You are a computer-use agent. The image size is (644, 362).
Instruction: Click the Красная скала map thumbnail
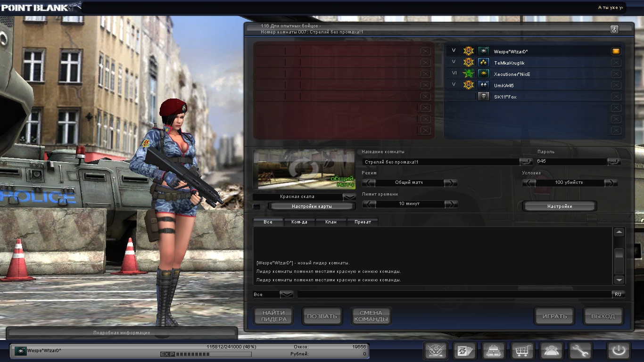(x=304, y=170)
